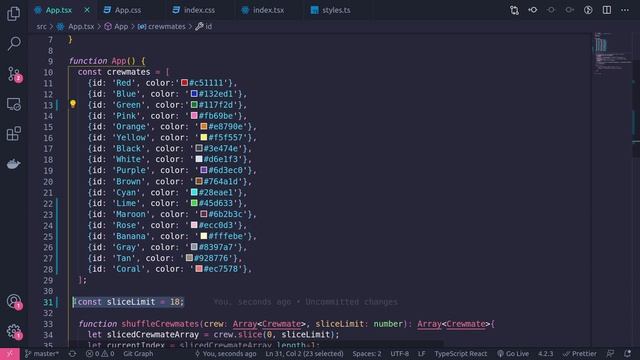The image size is (640, 360).
Task: Click the compare changes icon in editor toolbar
Action: (514, 10)
